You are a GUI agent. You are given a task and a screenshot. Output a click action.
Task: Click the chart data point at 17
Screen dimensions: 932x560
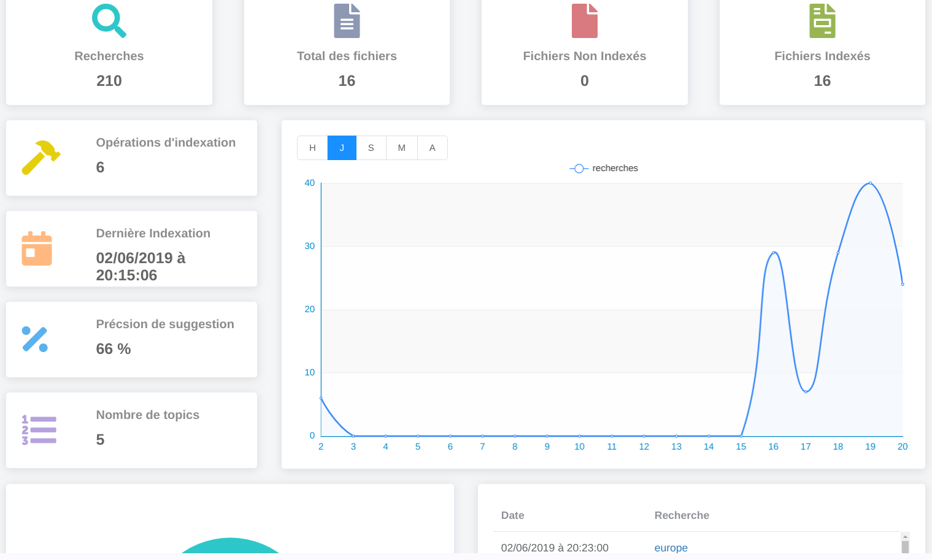pos(806,391)
